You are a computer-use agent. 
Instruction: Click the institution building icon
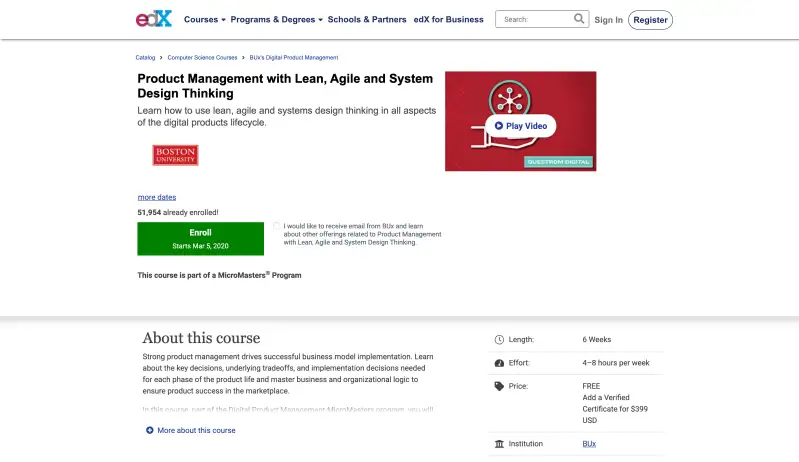coord(499,444)
